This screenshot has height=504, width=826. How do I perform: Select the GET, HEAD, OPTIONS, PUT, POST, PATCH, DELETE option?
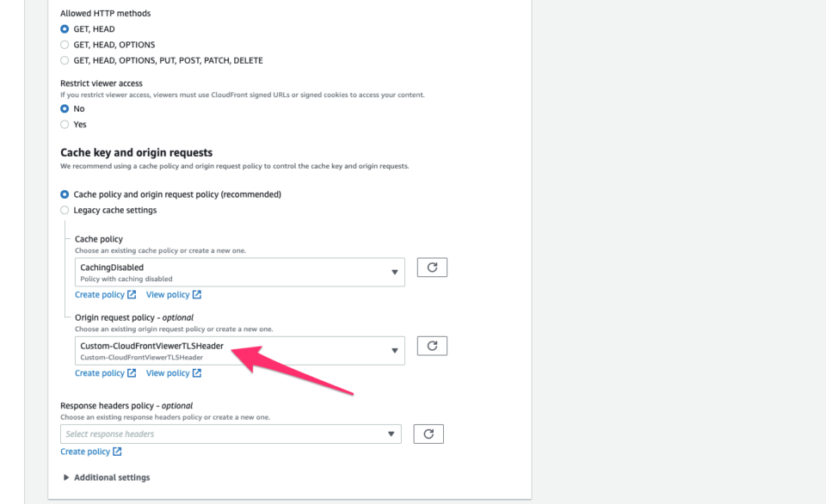[65, 60]
